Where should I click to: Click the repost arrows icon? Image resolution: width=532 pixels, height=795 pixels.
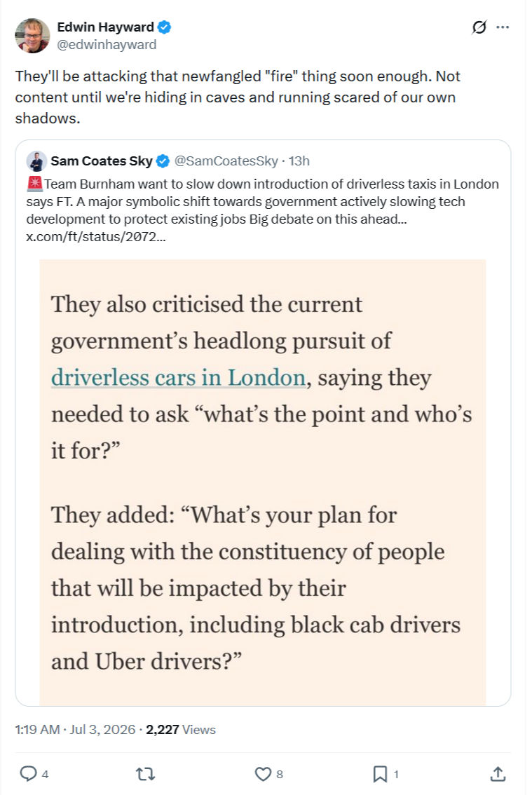point(146,774)
